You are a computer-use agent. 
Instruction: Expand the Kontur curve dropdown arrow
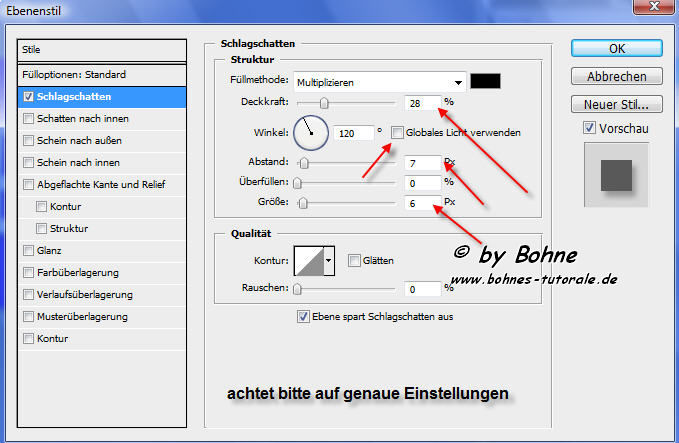pos(329,261)
